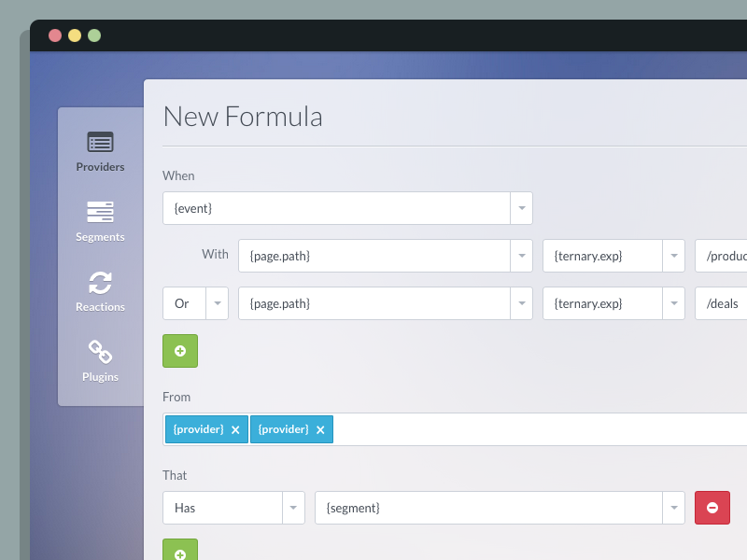Image resolution: width=747 pixels, height=560 pixels.
Task: Open the Providers section icon
Action: coord(100,142)
